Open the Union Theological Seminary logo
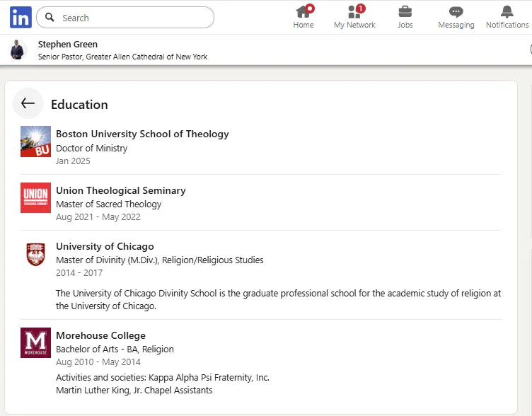 (x=35, y=198)
